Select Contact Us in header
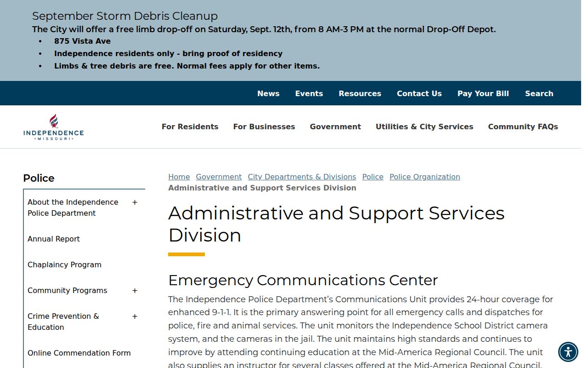The width and height of the screenshot is (588, 368). click(x=419, y=93)
